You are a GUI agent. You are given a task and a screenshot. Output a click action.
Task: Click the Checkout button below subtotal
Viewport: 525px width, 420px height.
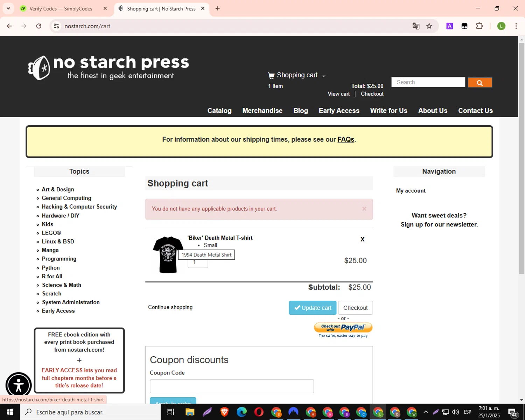coord(355,308)
